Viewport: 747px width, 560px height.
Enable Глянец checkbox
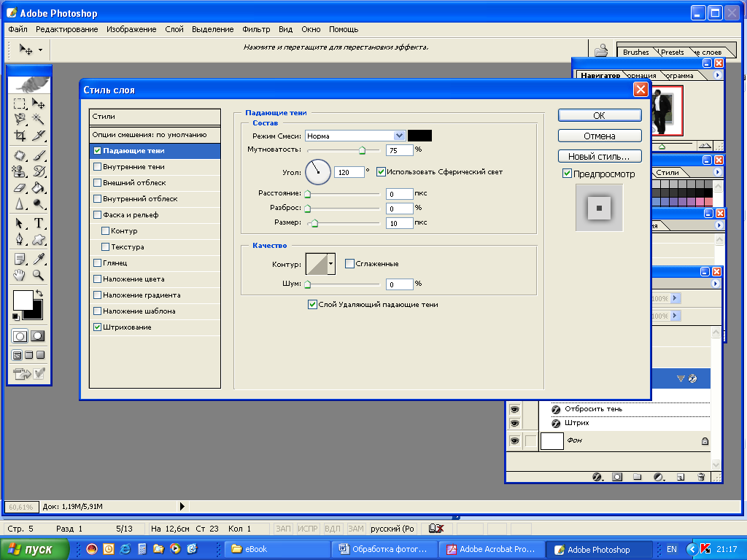[97, 262]
